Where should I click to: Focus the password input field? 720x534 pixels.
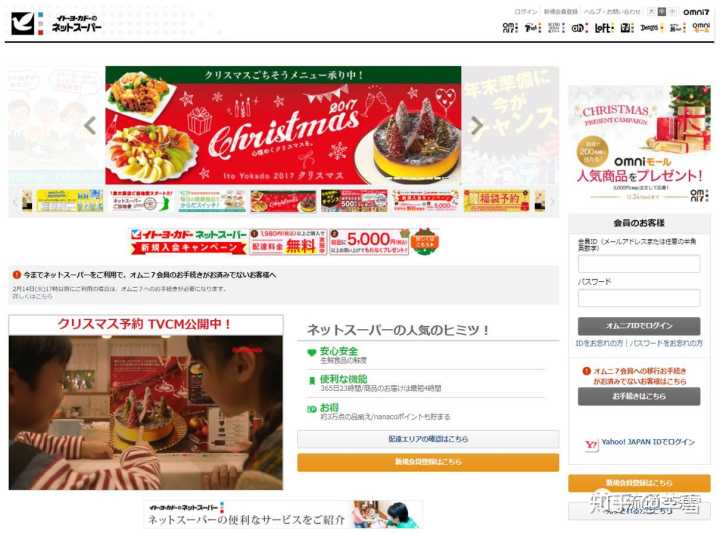pyautogui.click(x=639, y=298)
